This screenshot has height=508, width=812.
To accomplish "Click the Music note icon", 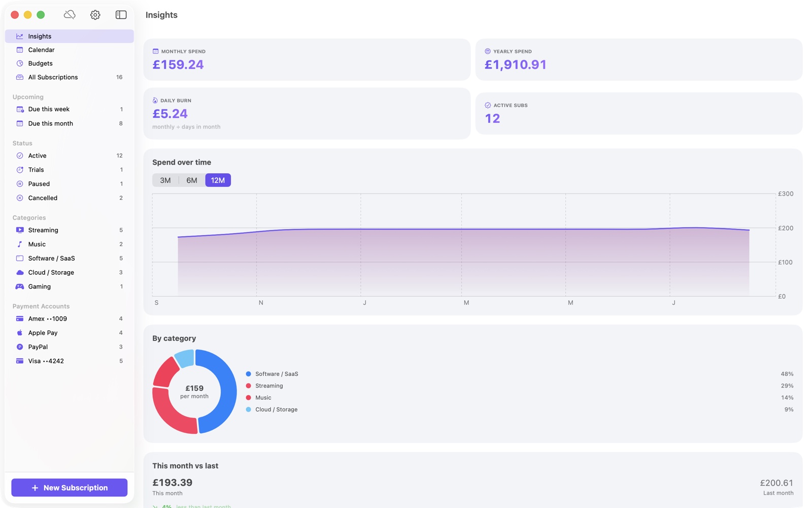I will click(x=20, y=244).
